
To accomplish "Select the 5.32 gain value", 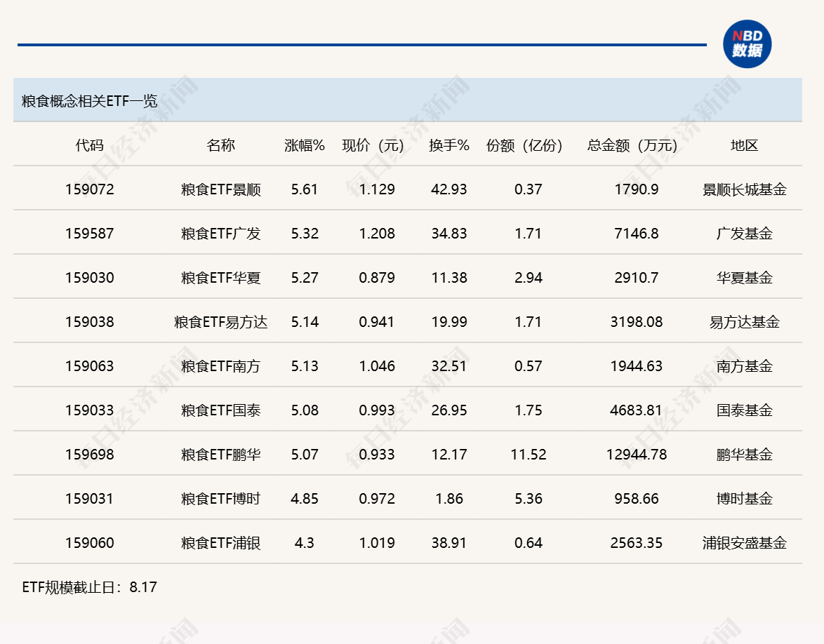I will 305,233.
